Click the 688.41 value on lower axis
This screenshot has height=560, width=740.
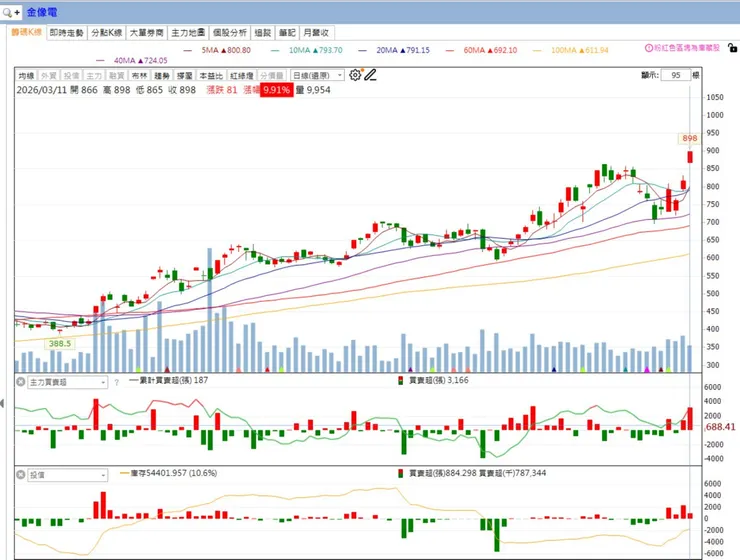720,427
